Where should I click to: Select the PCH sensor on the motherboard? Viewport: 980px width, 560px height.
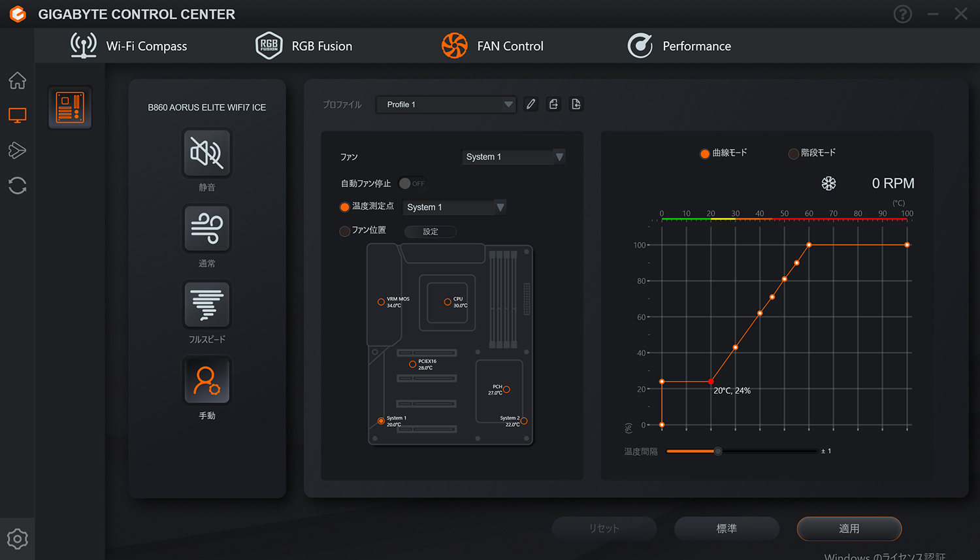506,389
